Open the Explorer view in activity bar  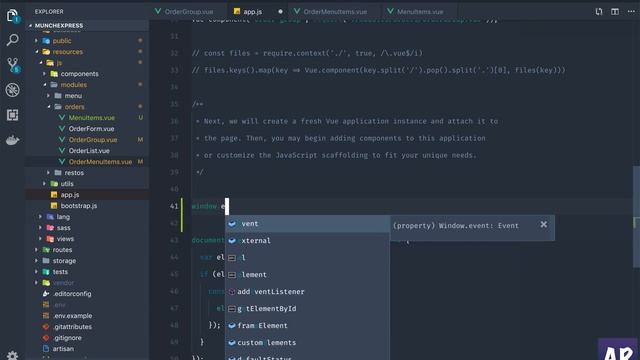[x=13, y=16]
